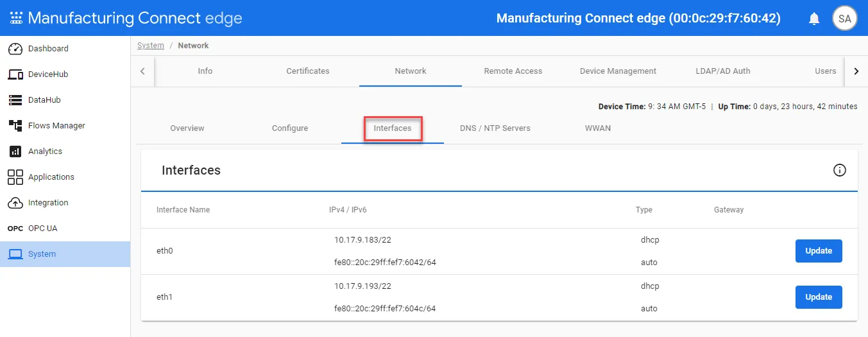Click the Flows Manager icon
868x337 pixels.
point(15,126)
